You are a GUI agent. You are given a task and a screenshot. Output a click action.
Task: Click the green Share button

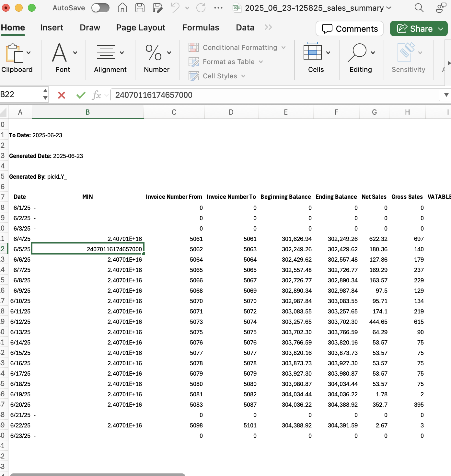click(415, 29)
